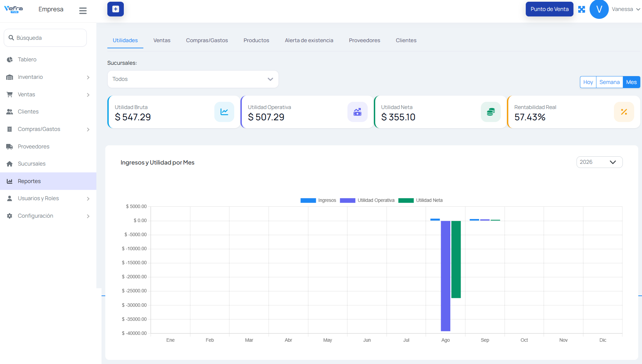Expand the Ventas sidebar submenu chevron
This screenshot has width=642, height=364.
(88, 95)
